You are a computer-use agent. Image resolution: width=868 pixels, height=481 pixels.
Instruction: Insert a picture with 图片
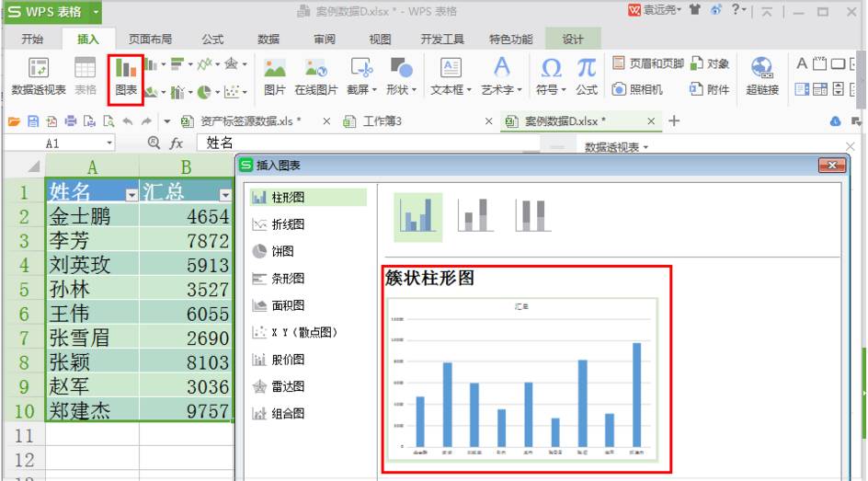click(x=275, y=76)
